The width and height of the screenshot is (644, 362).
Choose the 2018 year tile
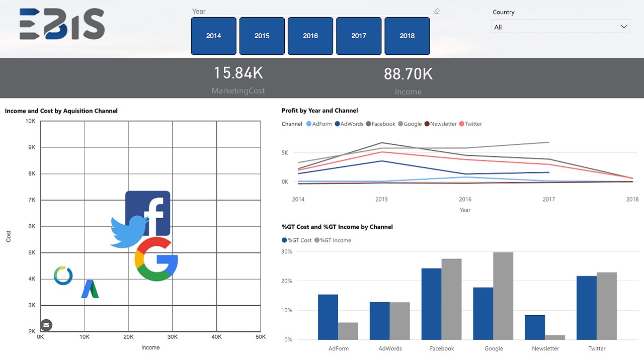pos(407,36)
